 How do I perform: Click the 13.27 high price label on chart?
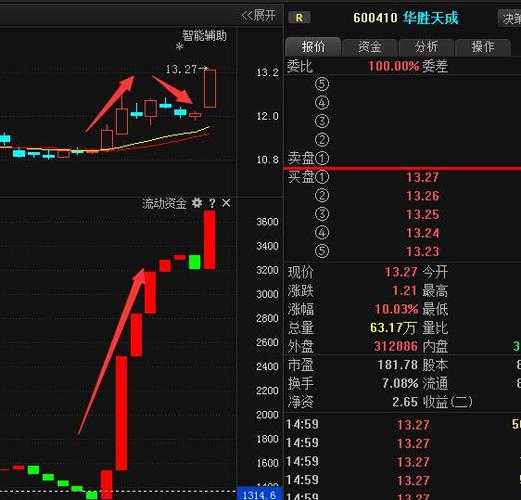pyautogui.click(x=181, y=69)
